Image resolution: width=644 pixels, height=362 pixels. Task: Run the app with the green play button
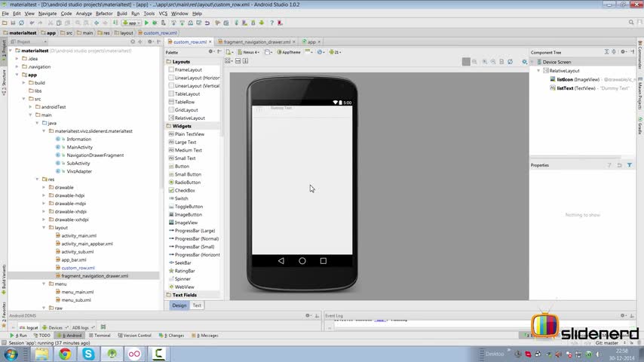[x=146, y=23]
